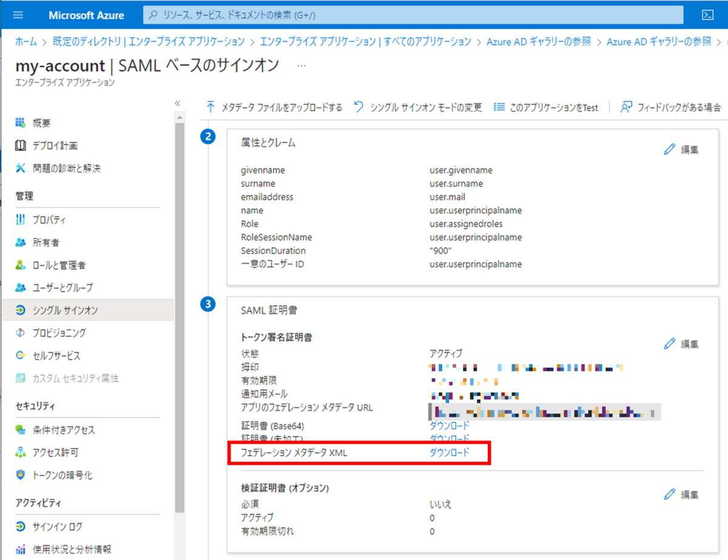728x560 pixels.
Task: Click the 使用状況と分析情報 chart icon
Action: [x=21, y=549]
